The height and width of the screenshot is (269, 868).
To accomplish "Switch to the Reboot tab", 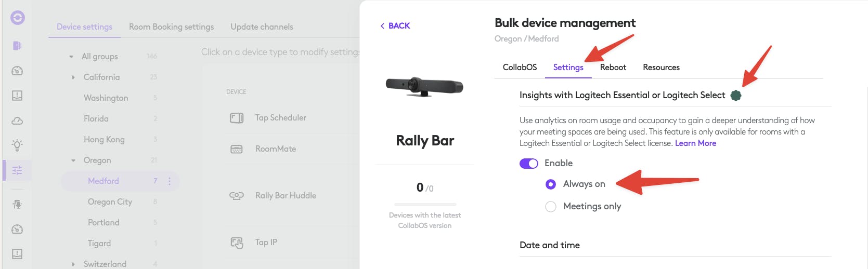I will coord(613,68).
